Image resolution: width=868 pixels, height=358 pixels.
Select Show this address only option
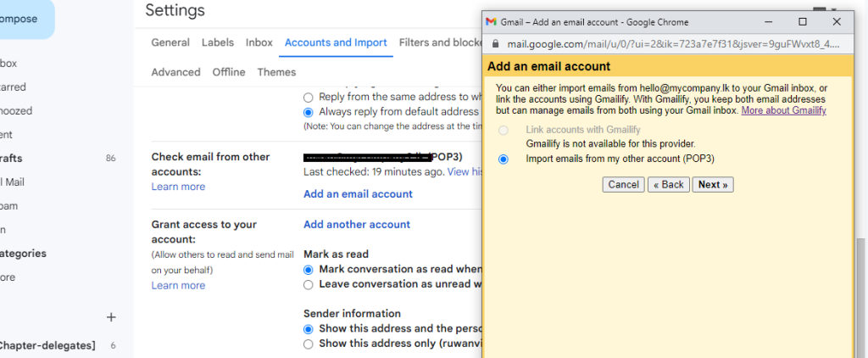coord(309,344)
